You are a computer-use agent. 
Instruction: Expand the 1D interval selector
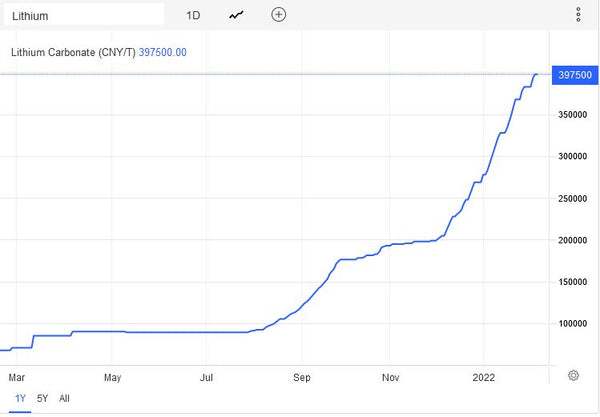[194, 15]
